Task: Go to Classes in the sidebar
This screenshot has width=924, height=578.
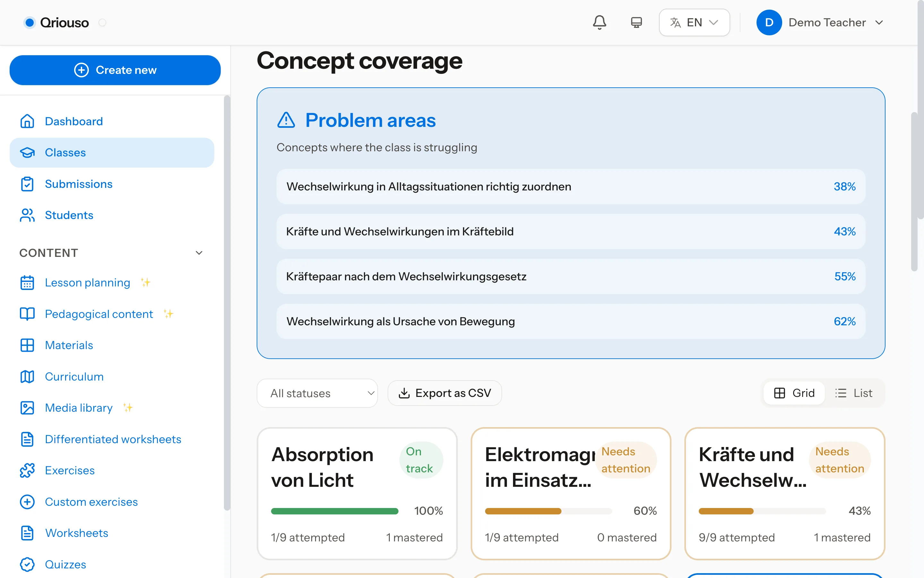Action: [112, 153]
